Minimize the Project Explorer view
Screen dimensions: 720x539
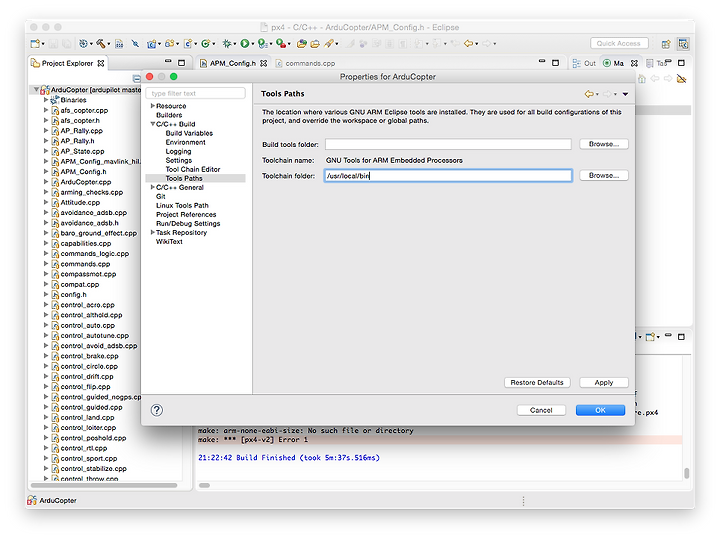pos(168,61)
